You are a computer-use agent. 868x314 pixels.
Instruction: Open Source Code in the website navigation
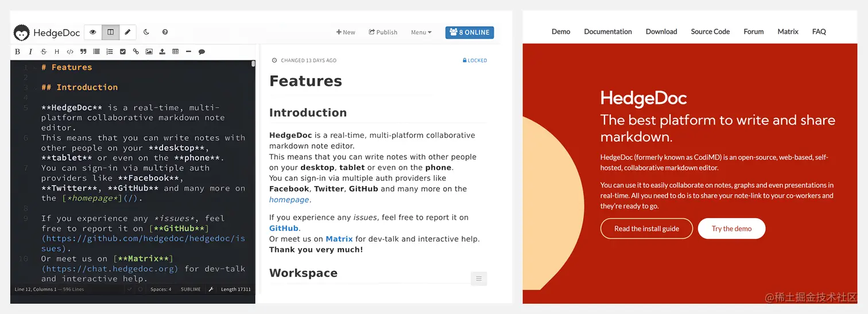pyautogui.click(x=710, y=32)
